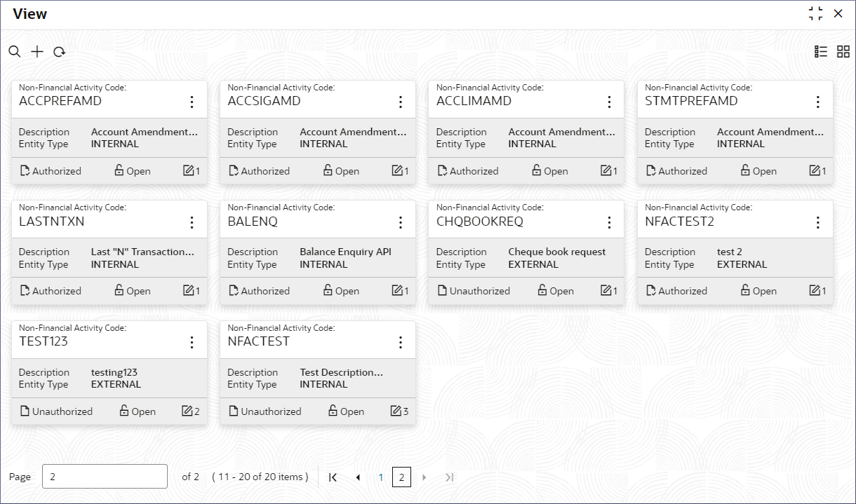Viewport: 856px width, 504px height.
Task: Click next page arrow in pagination
Action: coord(424,477)
